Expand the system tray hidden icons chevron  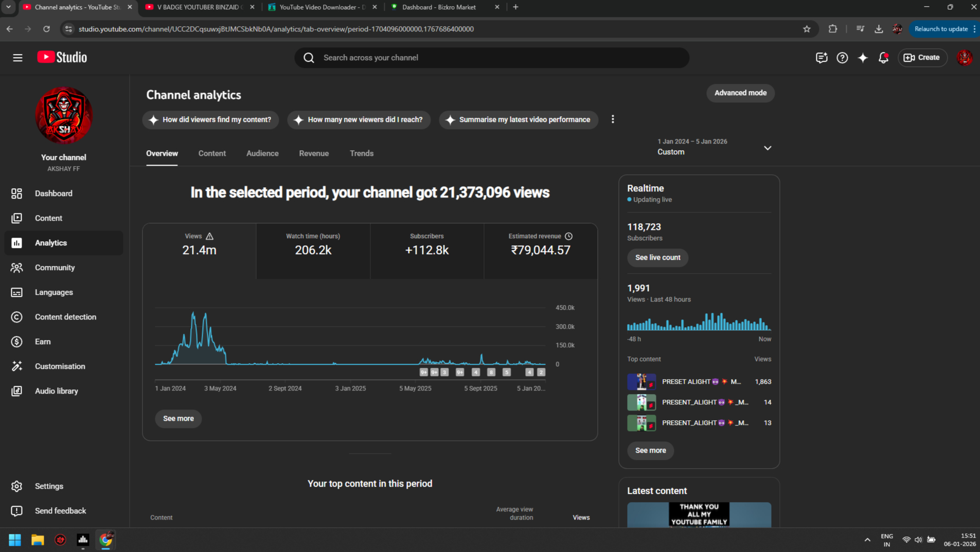point(867,540)
